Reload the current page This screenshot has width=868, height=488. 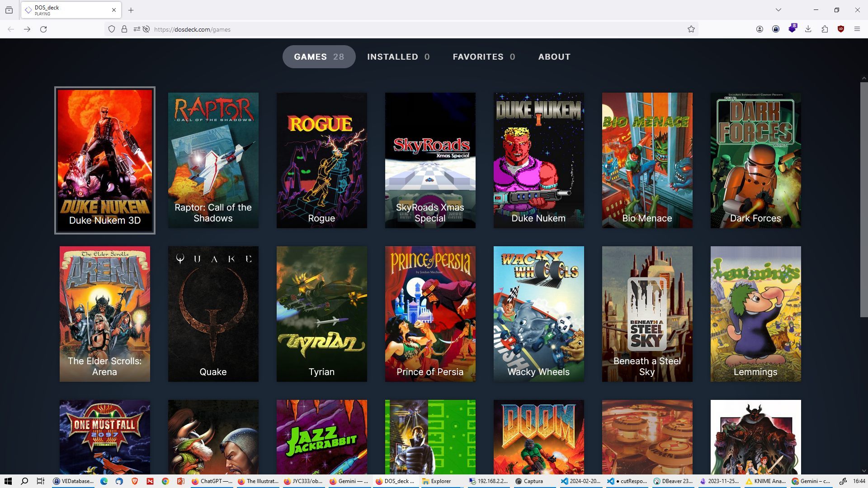coord(43,29)
